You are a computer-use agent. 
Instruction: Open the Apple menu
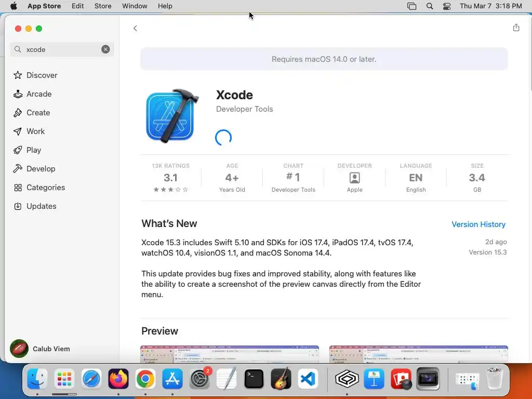[14, 6]
